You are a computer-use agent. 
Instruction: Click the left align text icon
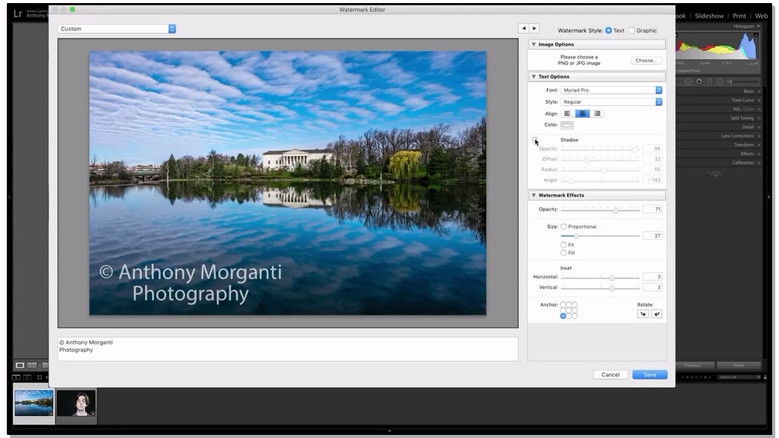[x=567, y=113]
